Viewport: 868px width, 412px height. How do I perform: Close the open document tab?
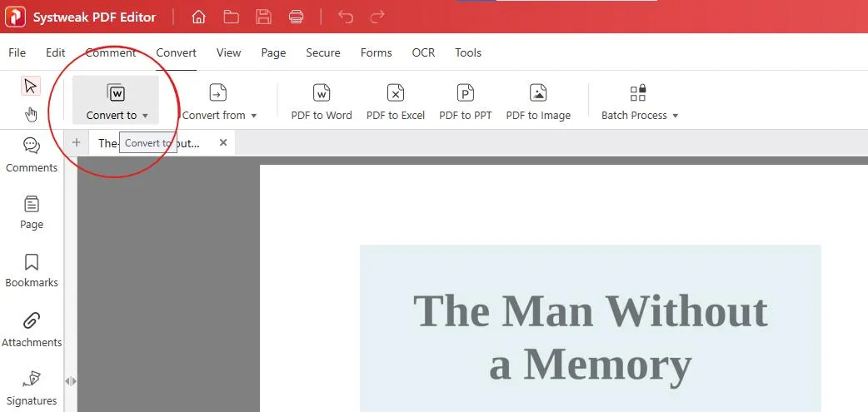tap(223, 142)
